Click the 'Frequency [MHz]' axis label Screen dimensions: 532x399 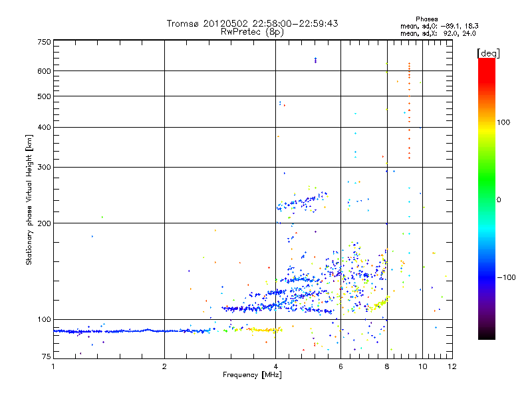(252, 375)
